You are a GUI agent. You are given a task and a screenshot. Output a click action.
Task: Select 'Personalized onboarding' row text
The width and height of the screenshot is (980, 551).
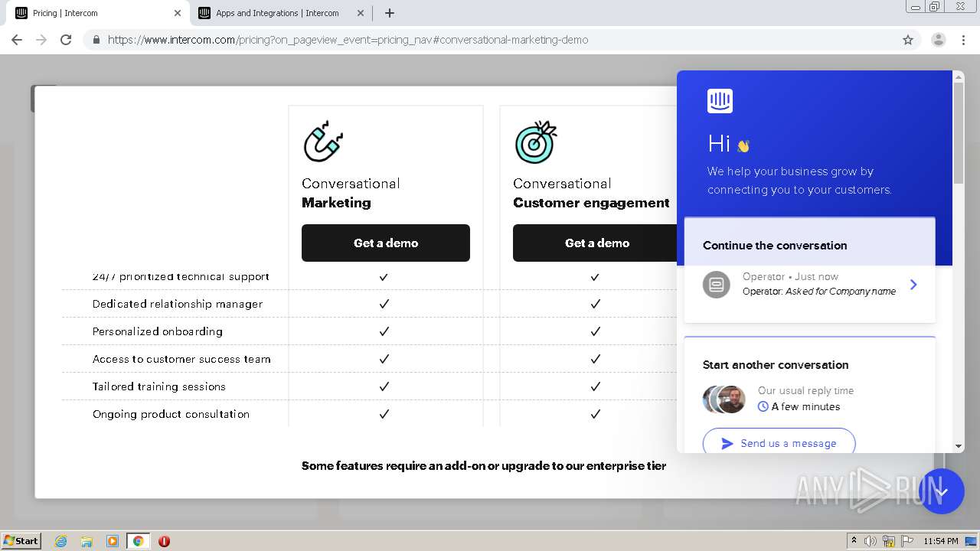pyautogui.click(x=158, y=331)
